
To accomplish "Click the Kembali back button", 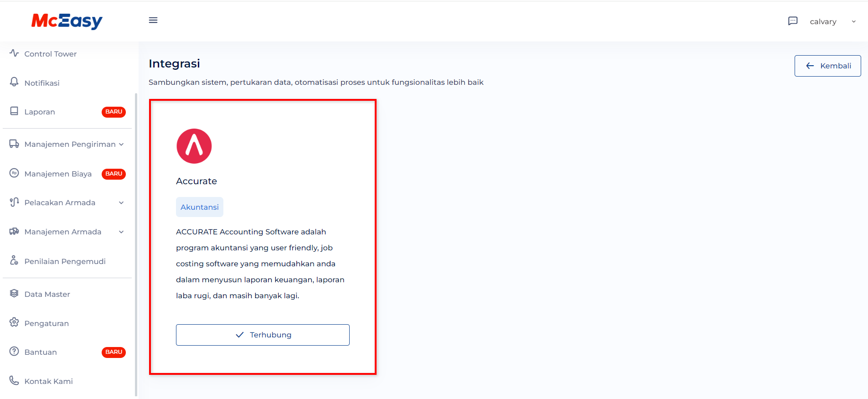I will (x=827, y=66).
